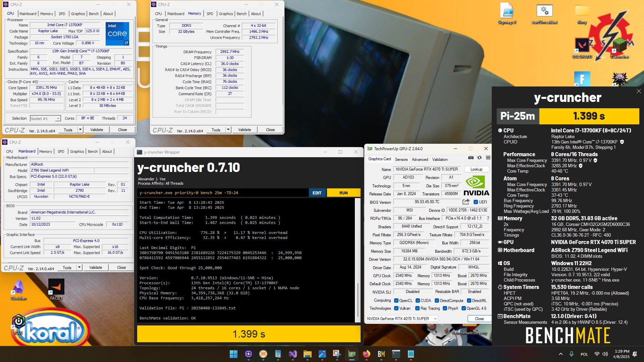The image size is (644, 362).
Task: Open the Validation tab in GPU-Z
Action: tap(440, 160)
